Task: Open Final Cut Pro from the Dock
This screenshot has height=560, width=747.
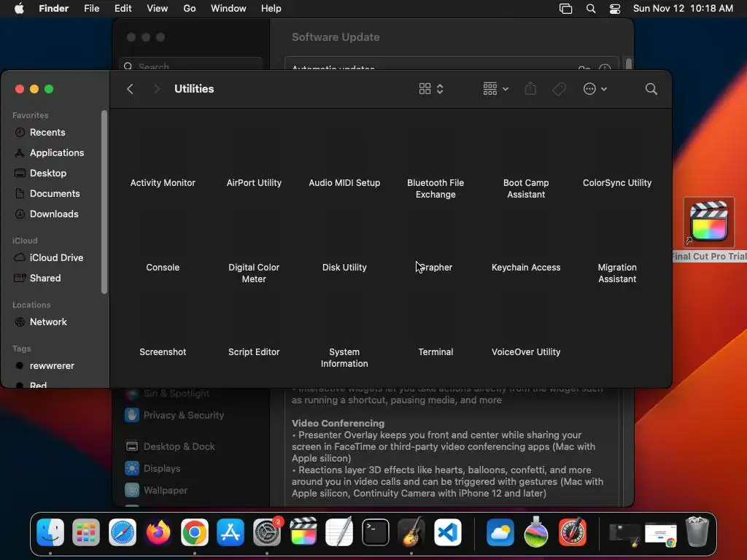Action: click(303, 532)
